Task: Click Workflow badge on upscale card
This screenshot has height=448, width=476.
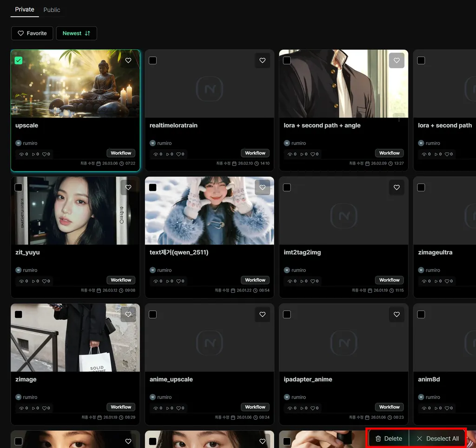Action: [x=121, y=153]
